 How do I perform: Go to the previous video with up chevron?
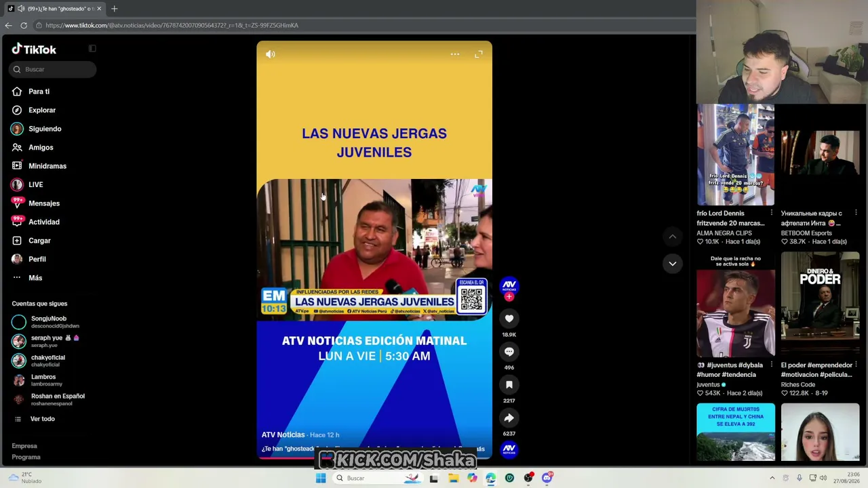tap(673, 237)
